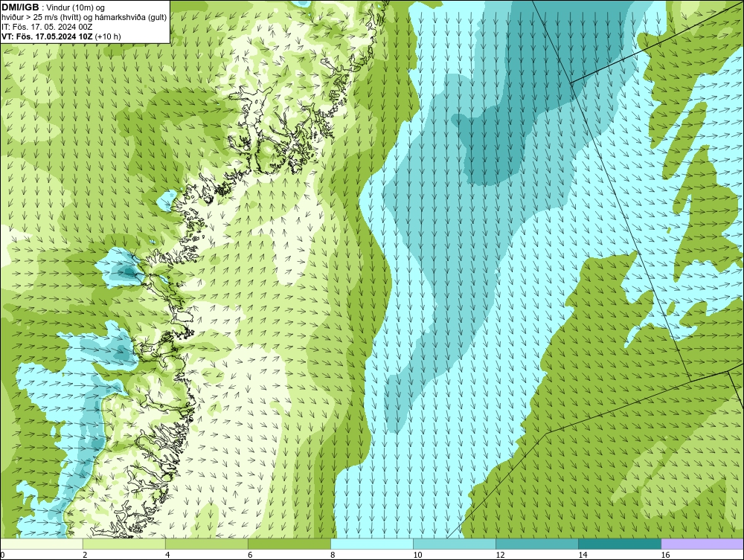Screen dimensions: 744x560
Task: Click the 6–8 m/s dark green legend swatch
Action: click(289, 544)
